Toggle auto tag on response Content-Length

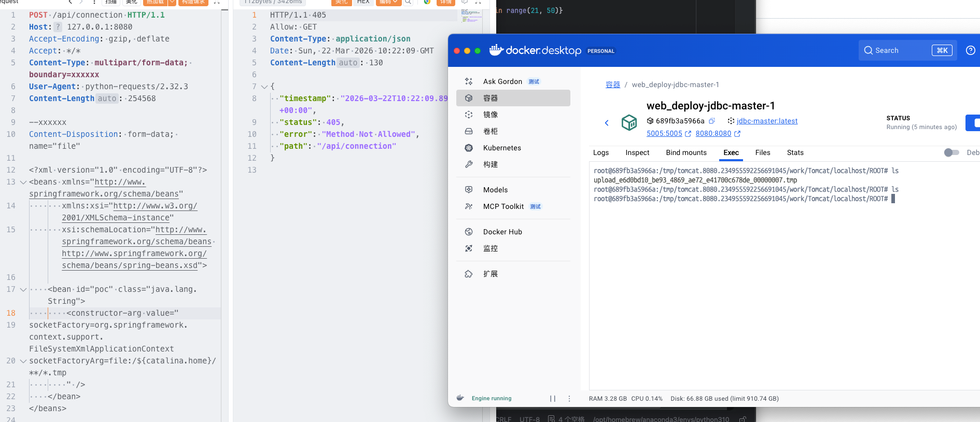tap(348, 63)
